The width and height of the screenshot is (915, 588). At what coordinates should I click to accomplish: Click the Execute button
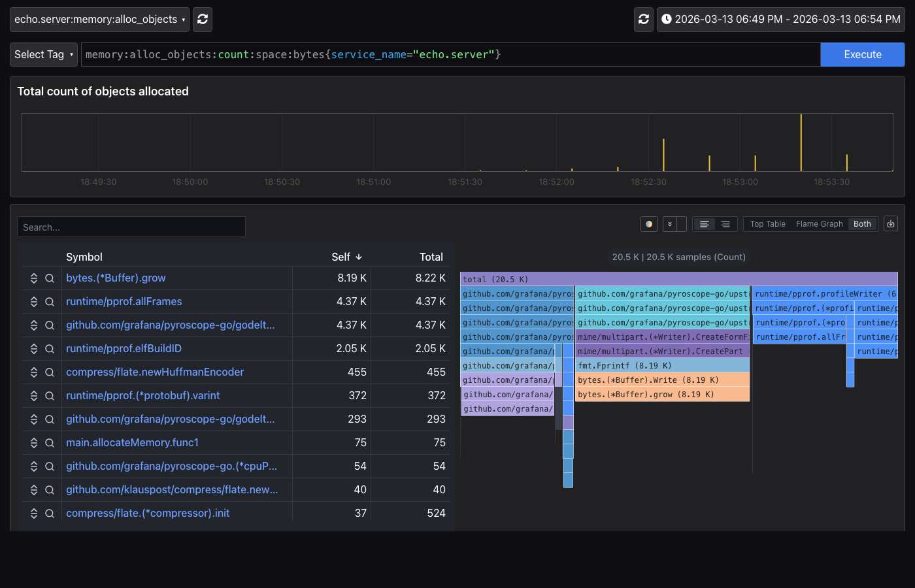[x=862, y=55]
